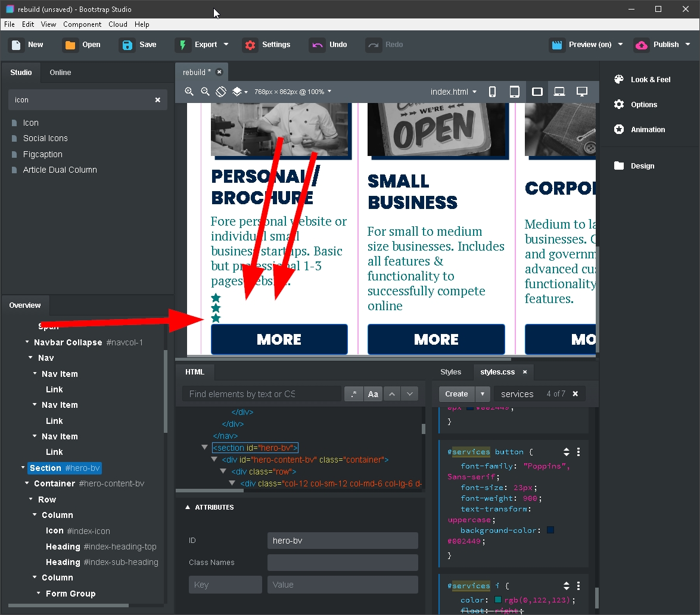Screen dimensions: 700x615
Task: Go to previous HTML search result
Action: point(392,394)
